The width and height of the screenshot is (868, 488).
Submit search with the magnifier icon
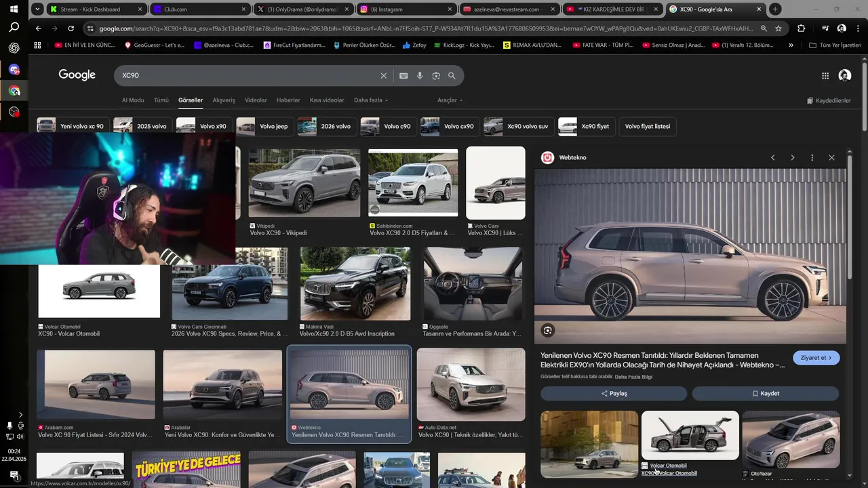452,76
